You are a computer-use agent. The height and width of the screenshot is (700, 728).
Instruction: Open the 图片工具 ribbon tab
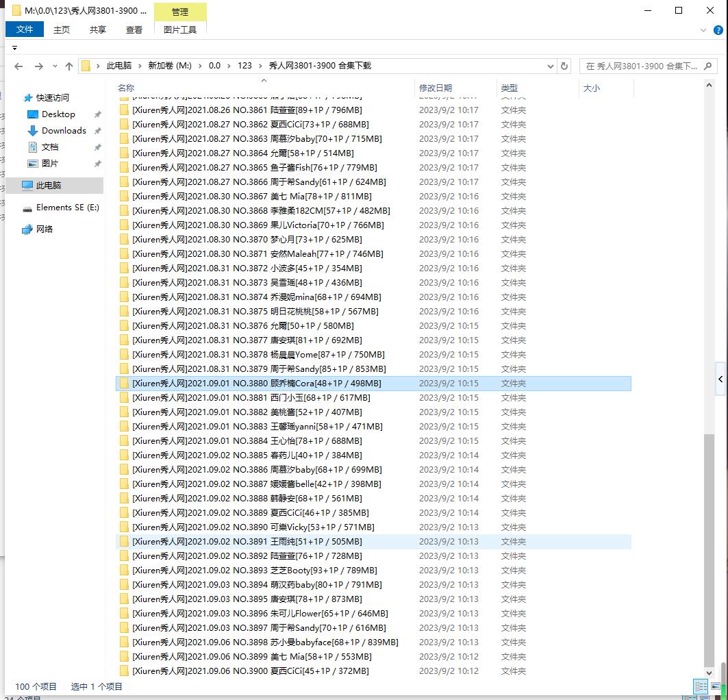(180, 29)
